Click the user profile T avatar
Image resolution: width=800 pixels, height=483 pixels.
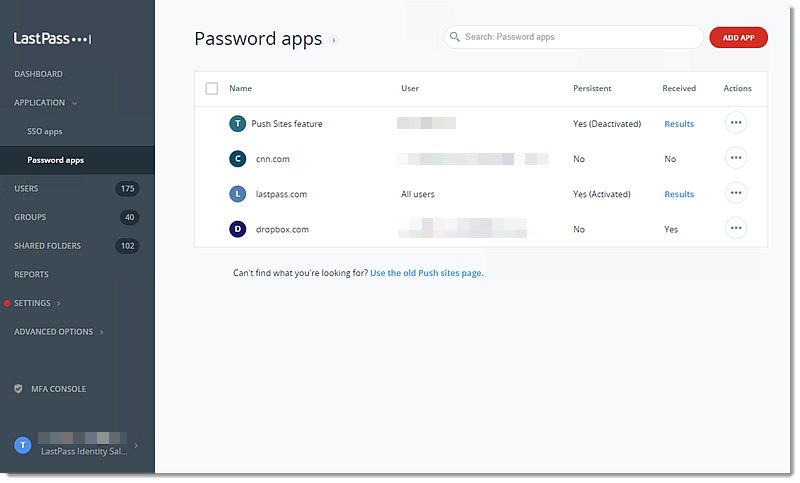(x=22, y=445)
